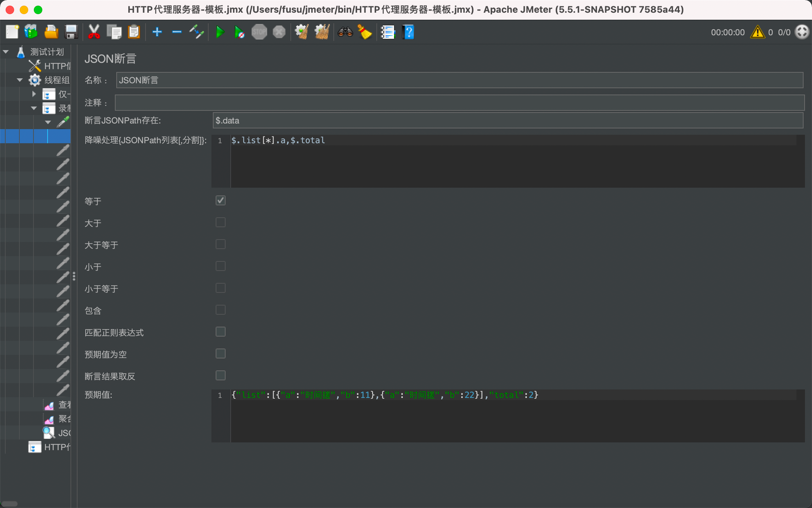Viewport: 812px width, 508px height.
Task: Click the Cut scissors icon
Action: click(x=94, y=32)
